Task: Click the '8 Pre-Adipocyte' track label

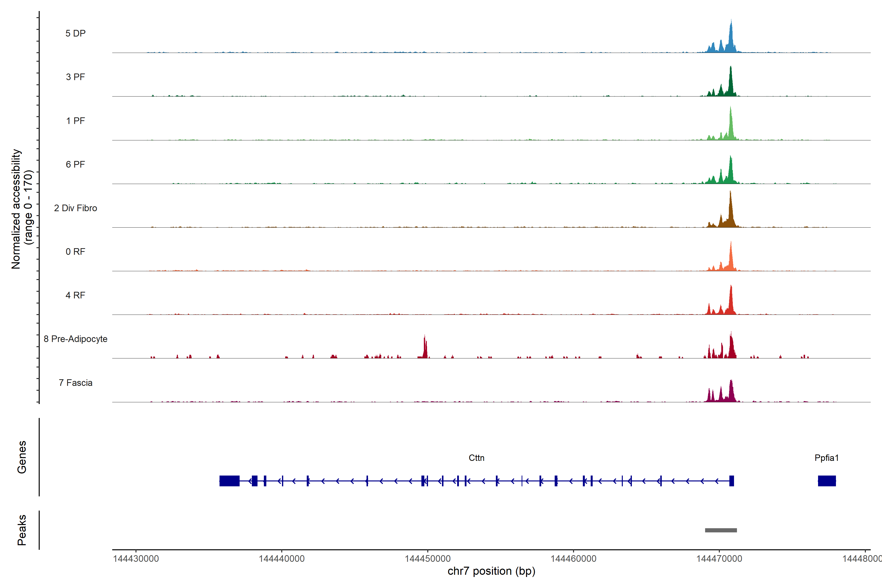Action: tap(75, 339)
